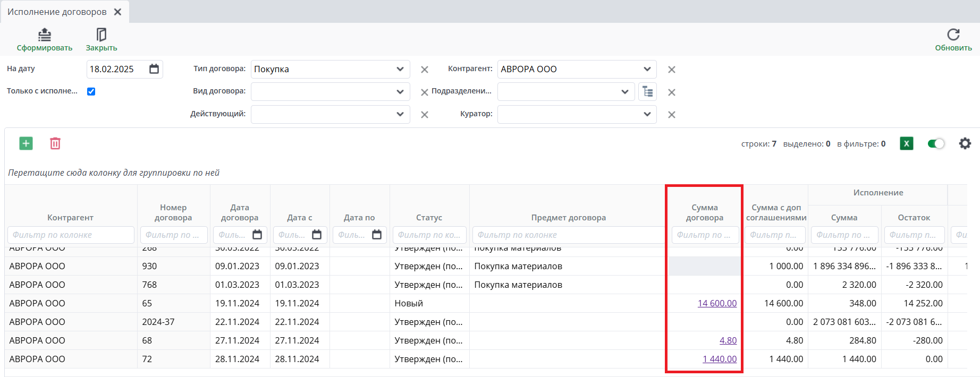The height and width of the screenshot is (377, 980).
Task: Click the Закрыть icon in toolbar
Action: (101, 35)
